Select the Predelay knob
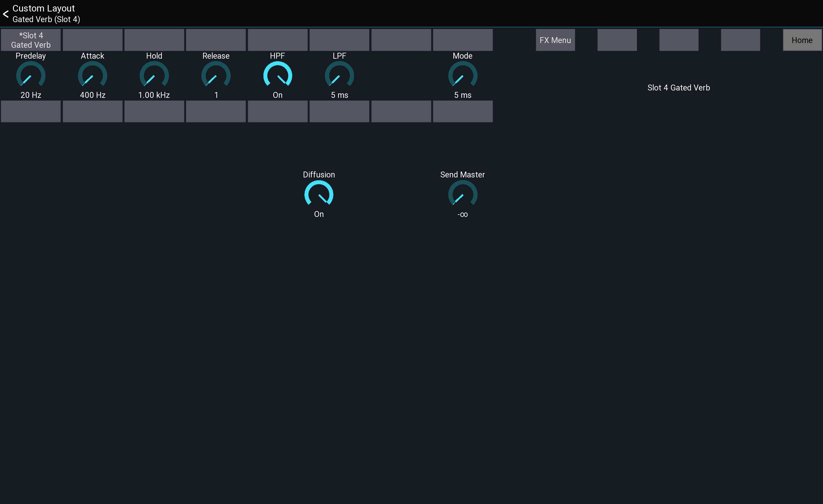This screenshot has height=504, width=823. [31, 75]
